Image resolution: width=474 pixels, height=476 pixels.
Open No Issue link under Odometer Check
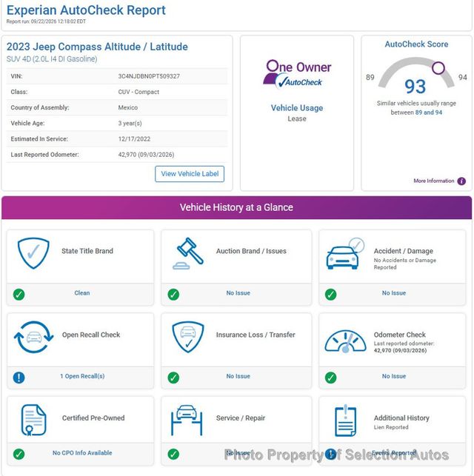[394, 376]
